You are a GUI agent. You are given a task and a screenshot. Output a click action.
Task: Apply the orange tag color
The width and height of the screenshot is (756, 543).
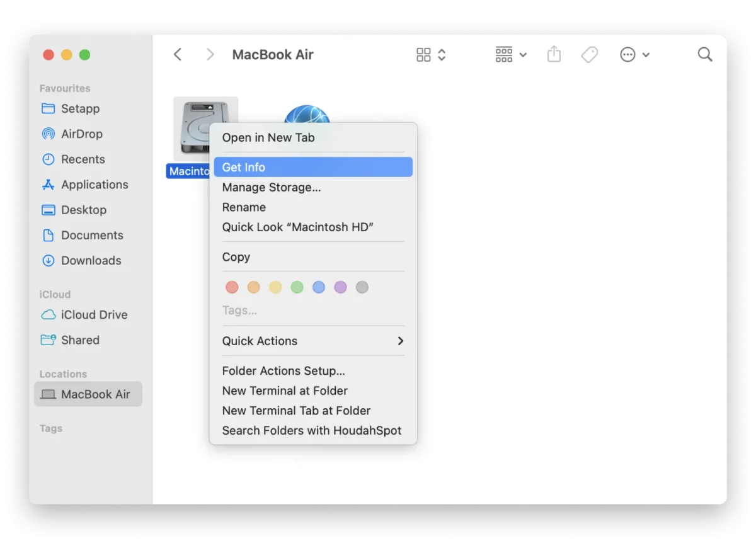pos(253,287)
